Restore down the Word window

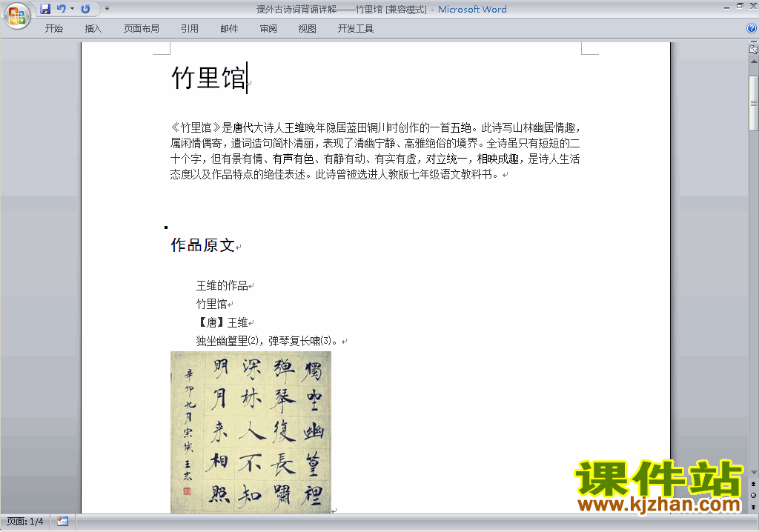740,6
